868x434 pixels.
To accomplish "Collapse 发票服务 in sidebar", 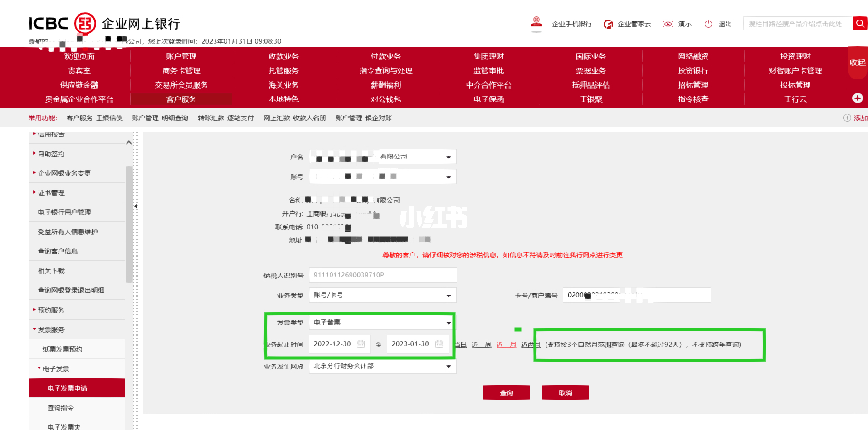I will click(51, 330).
